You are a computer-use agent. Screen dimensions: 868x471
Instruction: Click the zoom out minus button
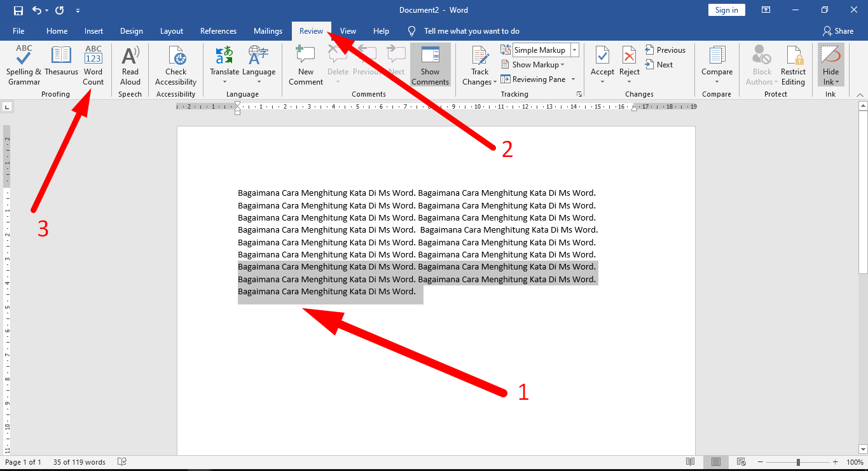(x=761, y=462)
